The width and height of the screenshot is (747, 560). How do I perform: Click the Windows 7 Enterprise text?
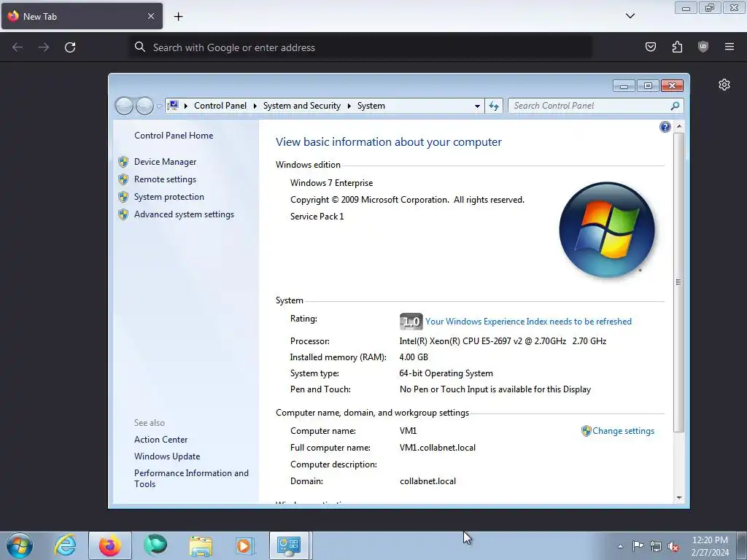[x=332, y=183]
